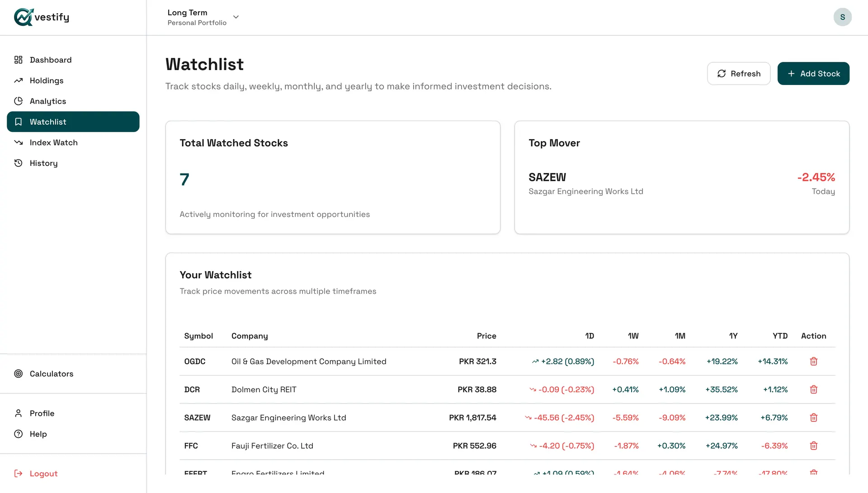Click the total watched stocks count 7
The width and height of the screenshot is (868, 493).
(x=184, y=180)
